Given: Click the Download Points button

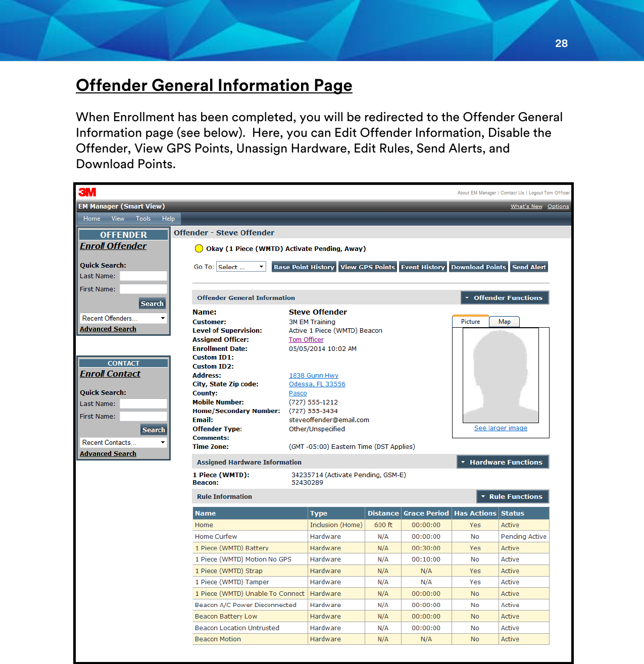Looking at the screenshot, I should [x=478, y=267].
